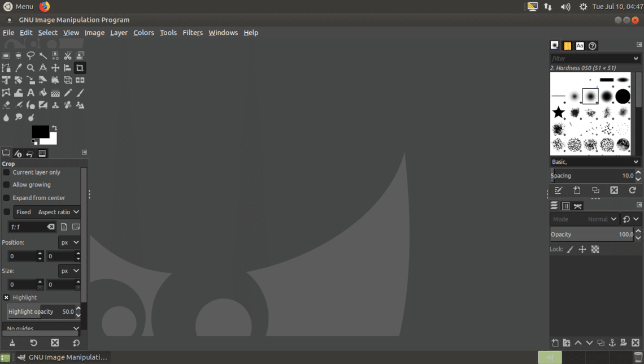Enable Current layer only checkbox
Image resolution: width=644 pixels, height=364 pixels.
pyautogui.click(x=7, y=172)
